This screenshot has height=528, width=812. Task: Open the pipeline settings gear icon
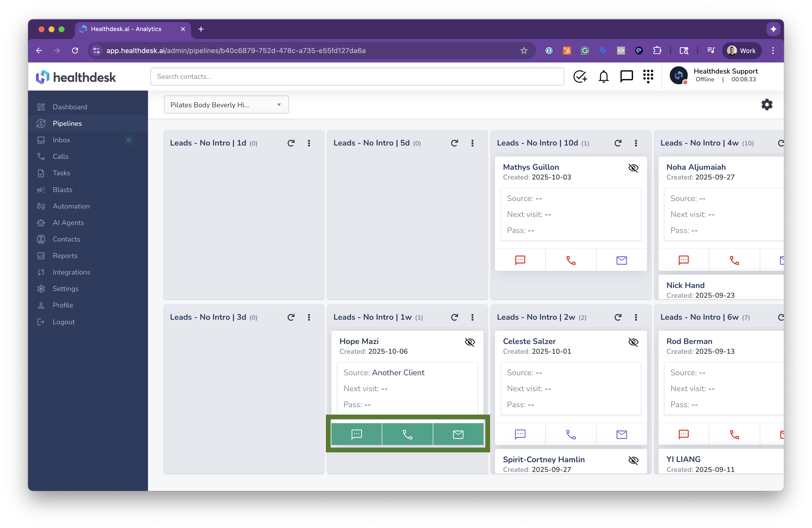766,105
